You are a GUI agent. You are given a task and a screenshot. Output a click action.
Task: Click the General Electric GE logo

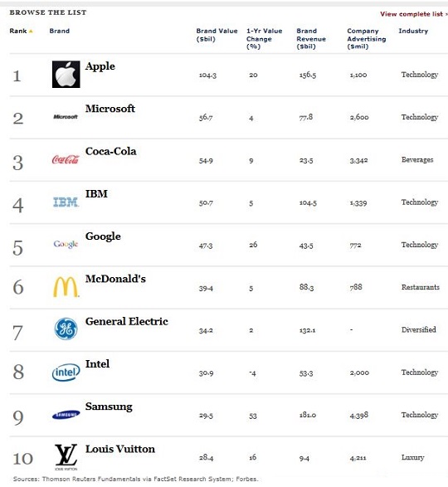[x=66, y=329]
